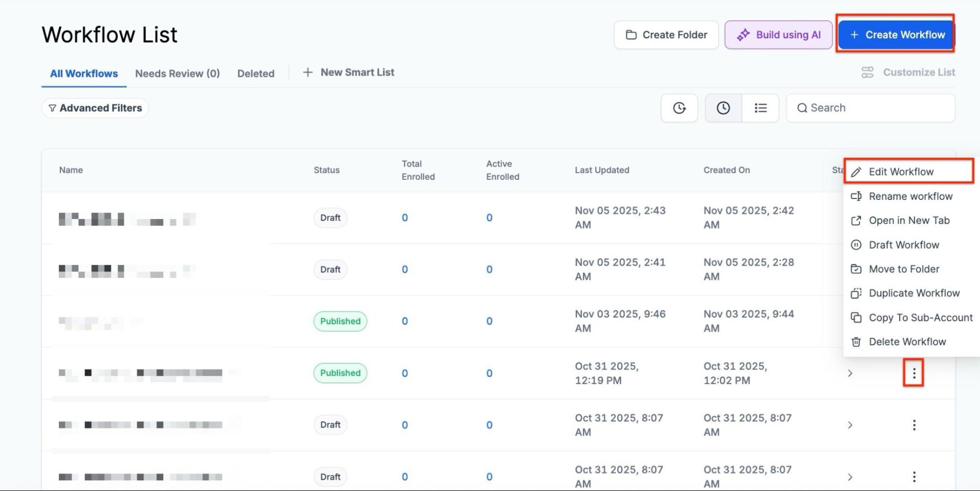Image resolution: width=980 pixels, height=491 pixels.
Task: Expand chevron on last visible draft row
Action: point(850,477)
